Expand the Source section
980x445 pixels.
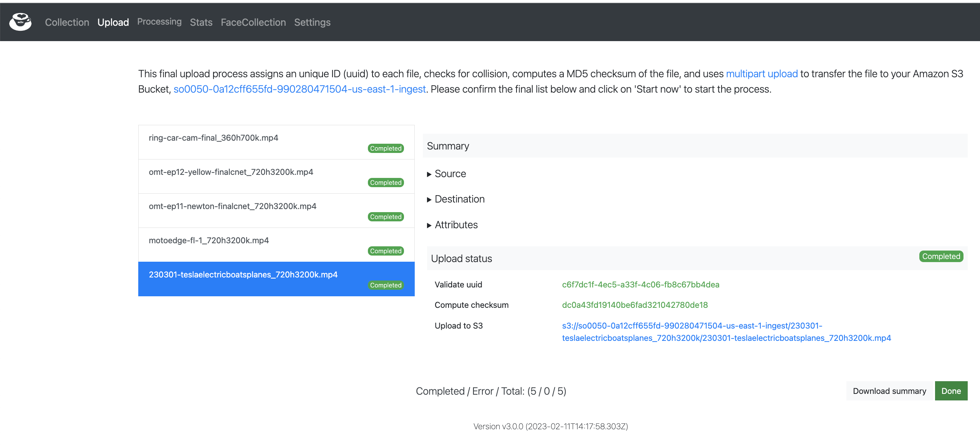pos(450,174)
